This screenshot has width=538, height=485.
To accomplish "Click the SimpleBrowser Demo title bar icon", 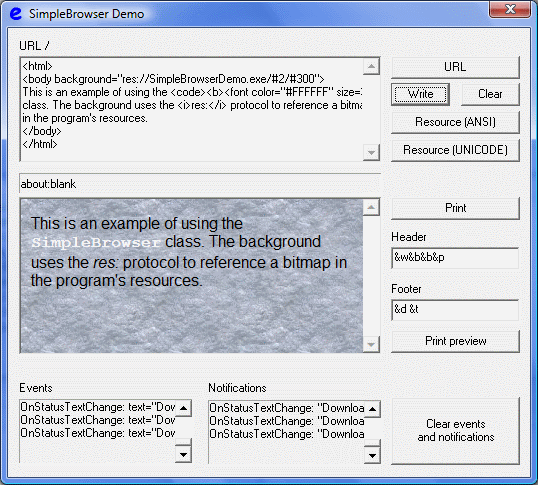I will (x=16, y=13).
